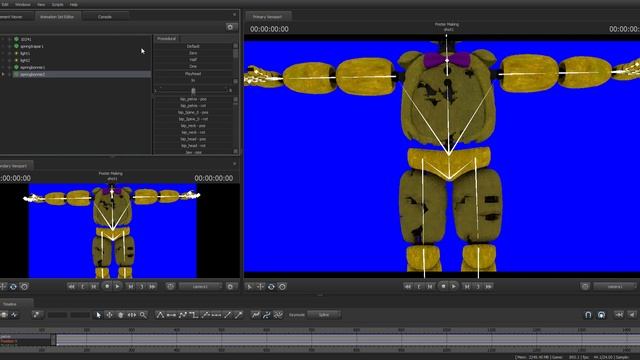Choose the timeline pan tool
The width and height of the screenshot is (640, 360).
pyautogui.click(x=121, y=315)
